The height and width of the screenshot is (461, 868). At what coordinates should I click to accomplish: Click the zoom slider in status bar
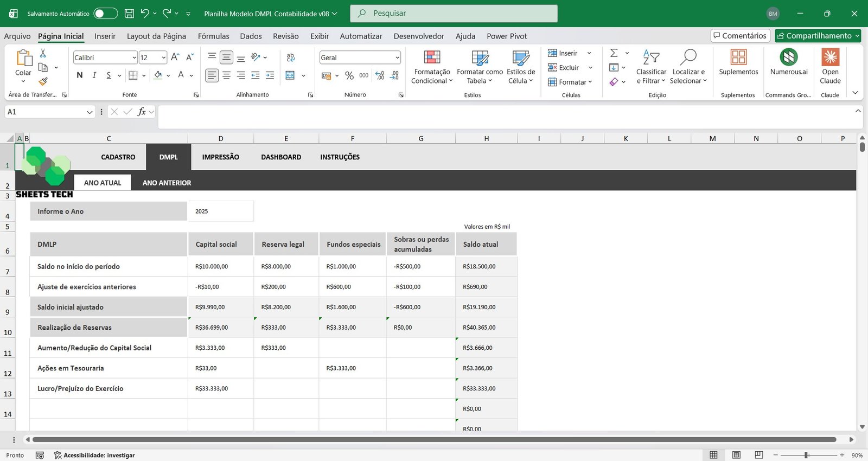pos(807,455)
